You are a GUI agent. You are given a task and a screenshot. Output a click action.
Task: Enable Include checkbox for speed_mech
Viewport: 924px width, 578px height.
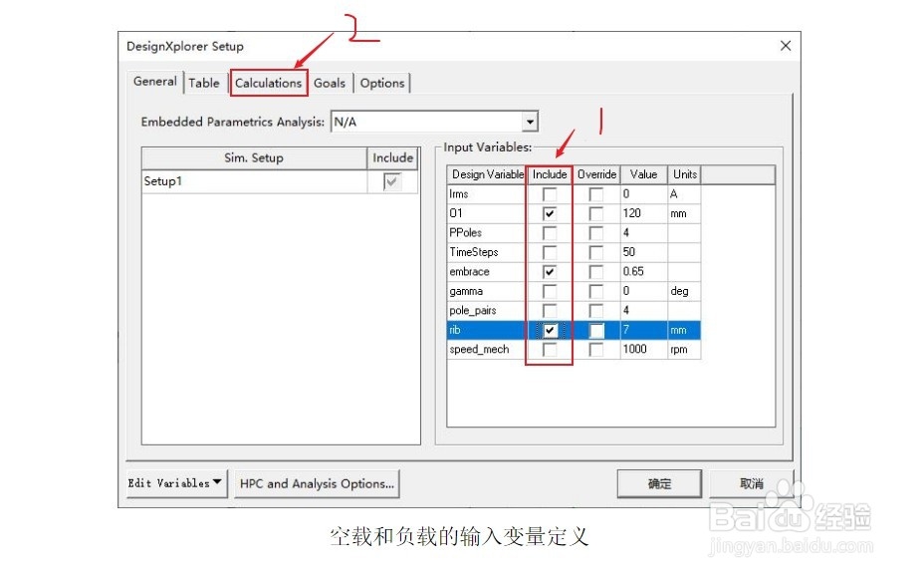[550, 350]
